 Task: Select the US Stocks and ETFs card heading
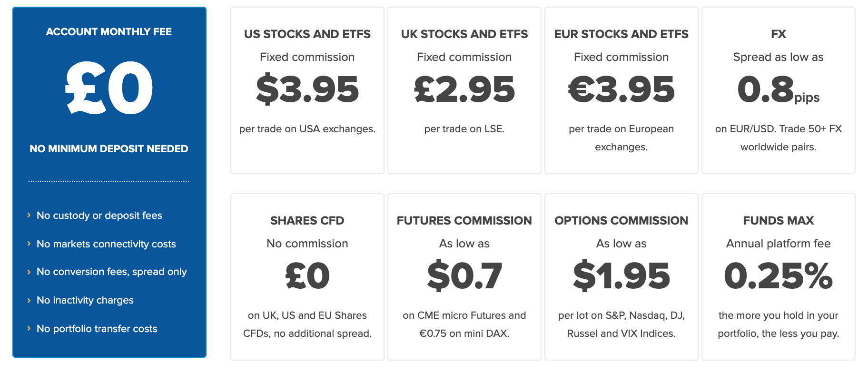point(307,34)
